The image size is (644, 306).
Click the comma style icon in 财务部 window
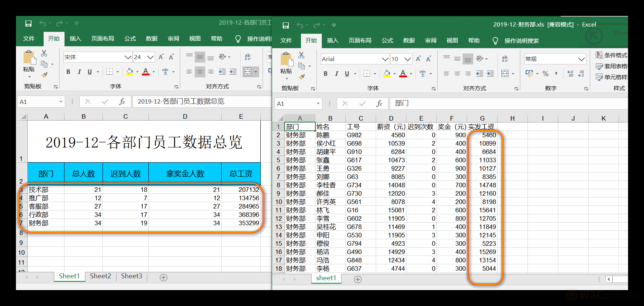pyautogui.click(x=556, y=74)
